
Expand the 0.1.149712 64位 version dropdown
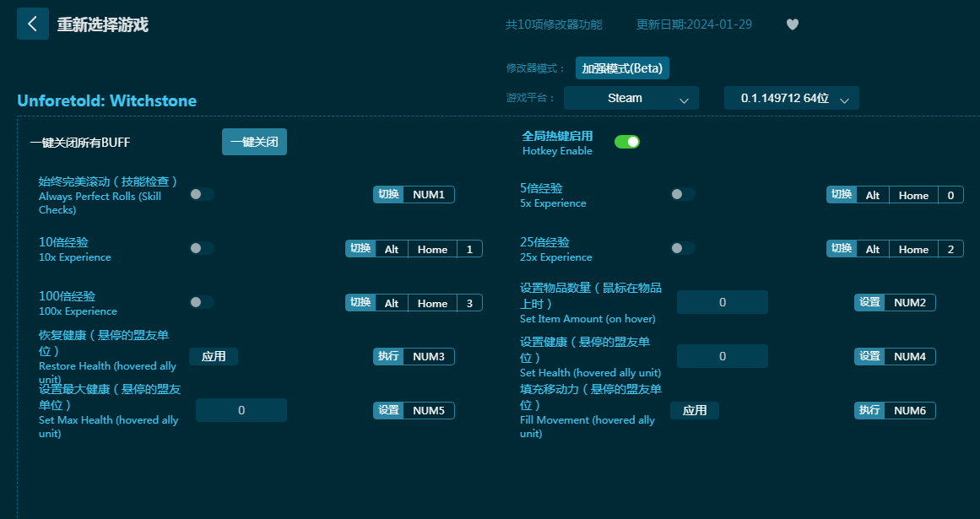(791, 98)
